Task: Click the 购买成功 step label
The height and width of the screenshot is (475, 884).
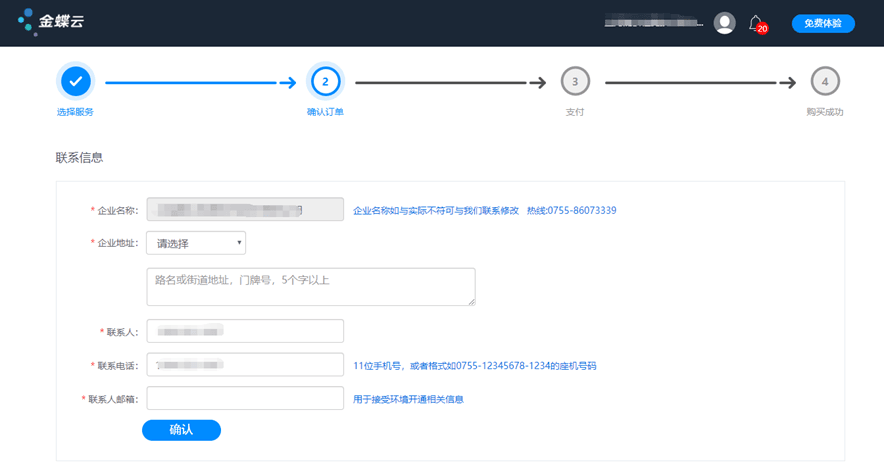Action: click(825, 112)
